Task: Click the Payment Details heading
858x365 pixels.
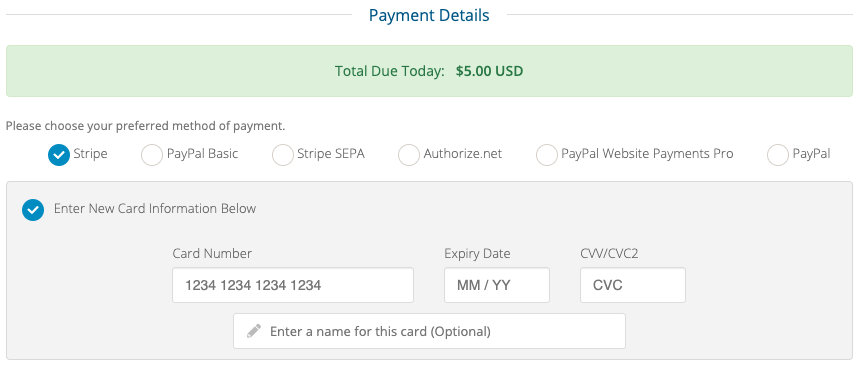Action: pyautogui.click(x=429, y=15)
